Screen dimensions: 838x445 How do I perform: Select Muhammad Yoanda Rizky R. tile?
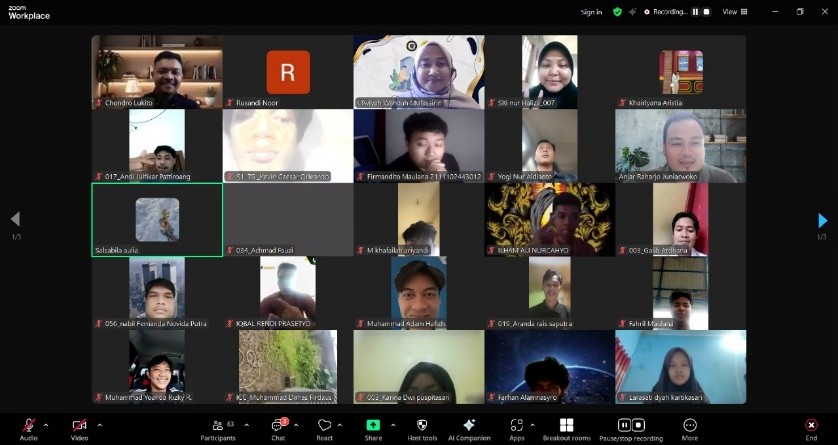tap(157, 367)
